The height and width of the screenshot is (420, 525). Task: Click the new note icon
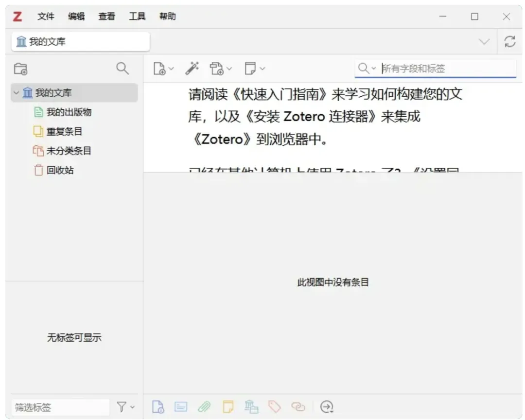coord(250,69)
